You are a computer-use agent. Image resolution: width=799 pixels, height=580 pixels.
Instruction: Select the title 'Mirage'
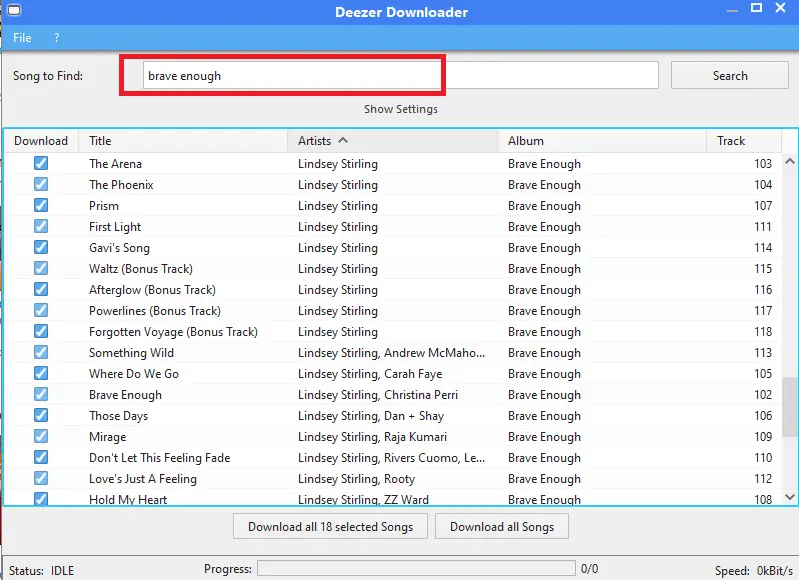pyautogui.click(x=108, y=437)
